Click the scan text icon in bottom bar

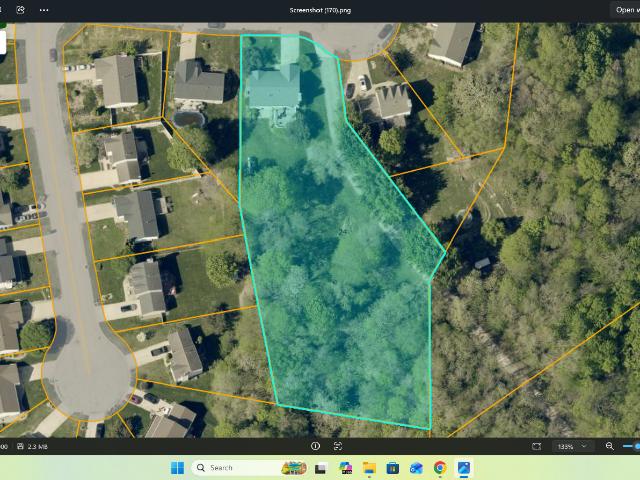338,446
